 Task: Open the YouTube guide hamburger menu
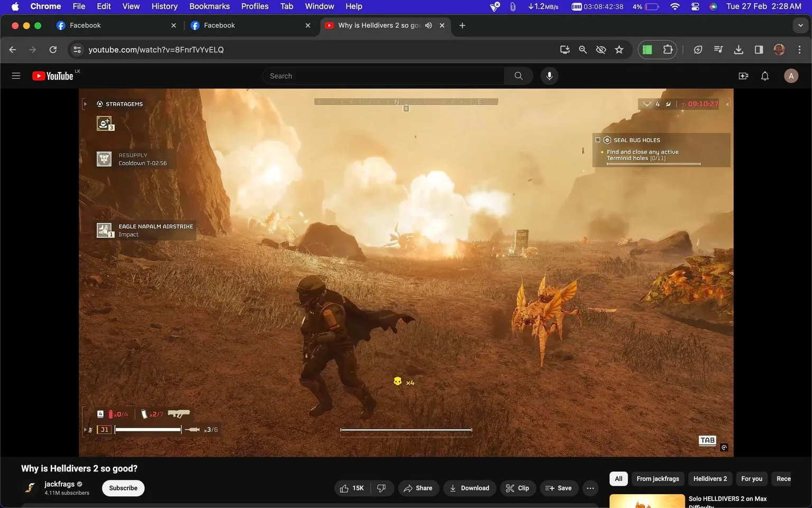click(x=16, y=76)
